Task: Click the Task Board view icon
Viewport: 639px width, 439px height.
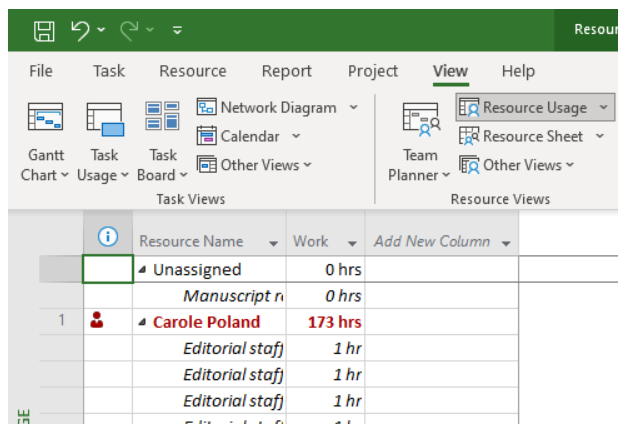Action: (162, 116)
